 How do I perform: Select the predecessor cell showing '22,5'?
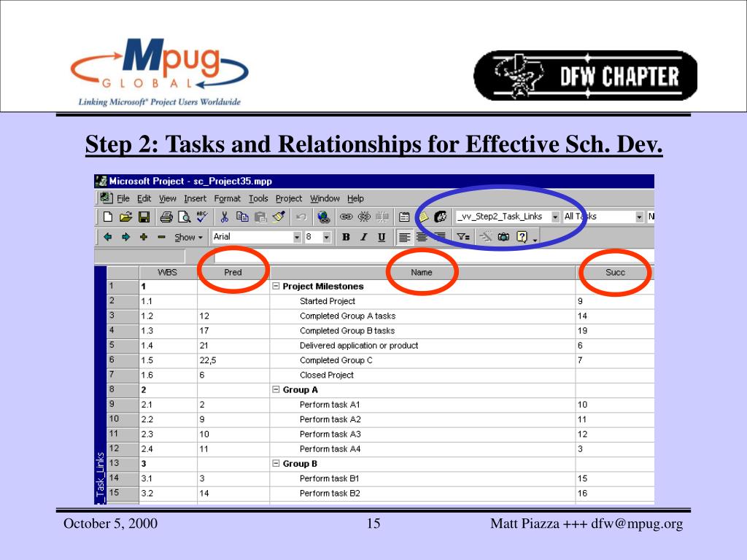click(233, 360)
